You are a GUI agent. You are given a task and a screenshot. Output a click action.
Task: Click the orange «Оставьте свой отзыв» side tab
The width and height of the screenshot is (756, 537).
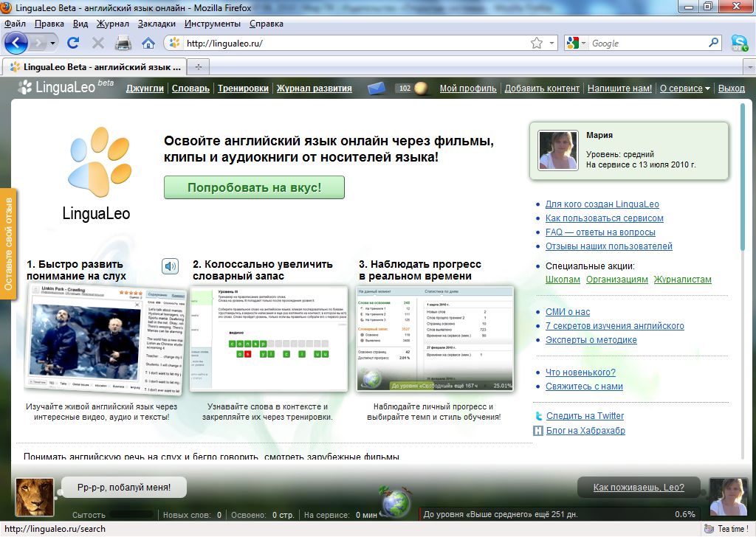point(9,244)
